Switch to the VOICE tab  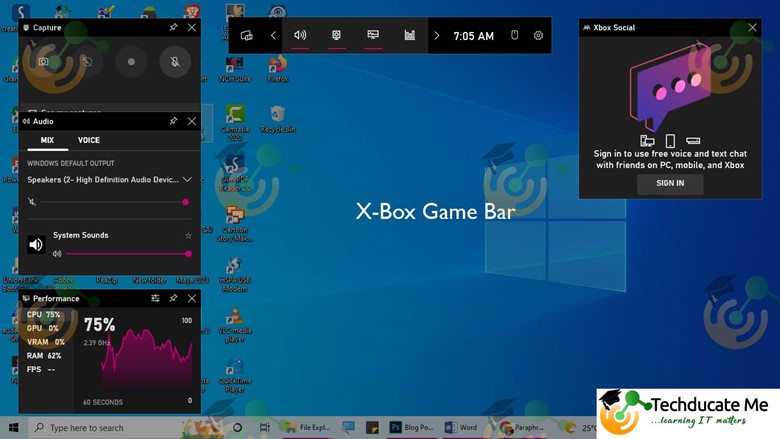pos(89,140)
